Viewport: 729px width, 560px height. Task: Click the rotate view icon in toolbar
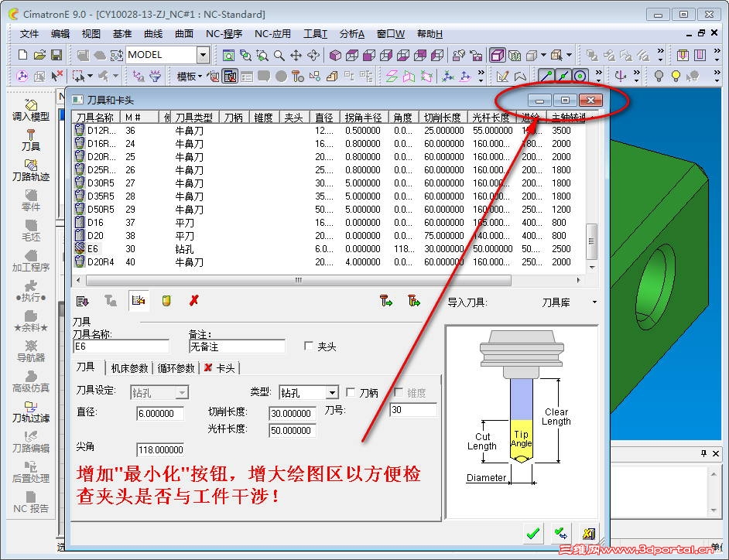[313, 55]
